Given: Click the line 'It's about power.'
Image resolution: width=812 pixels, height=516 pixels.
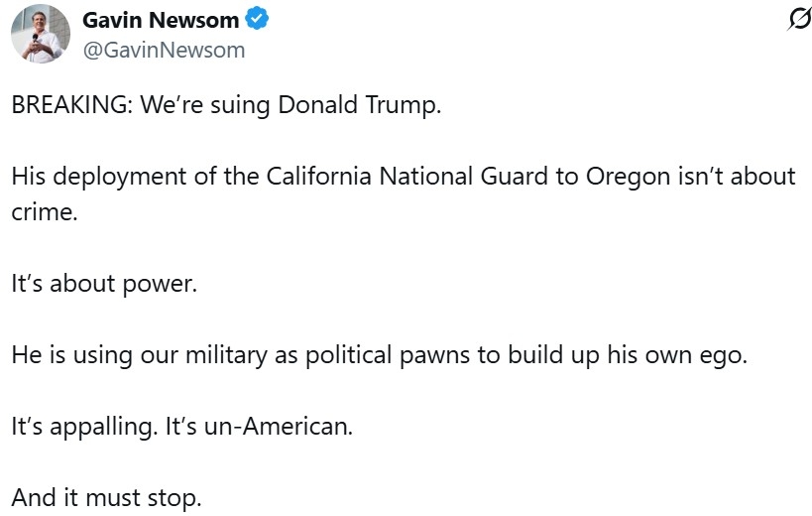Looking at the screenshot, I should (x=105, y=284).
